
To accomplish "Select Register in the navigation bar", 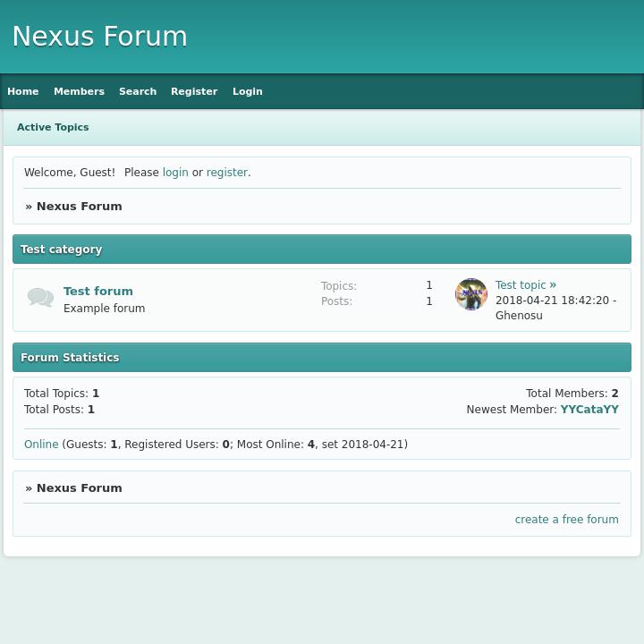I will click(x=194, y=91).
